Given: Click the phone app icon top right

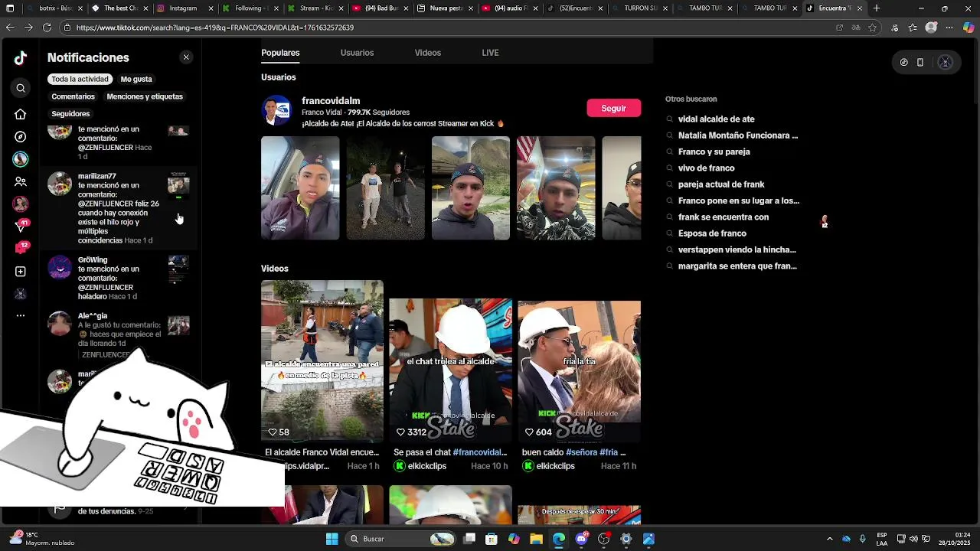Looking at the screenshot, I should [920, 63].
